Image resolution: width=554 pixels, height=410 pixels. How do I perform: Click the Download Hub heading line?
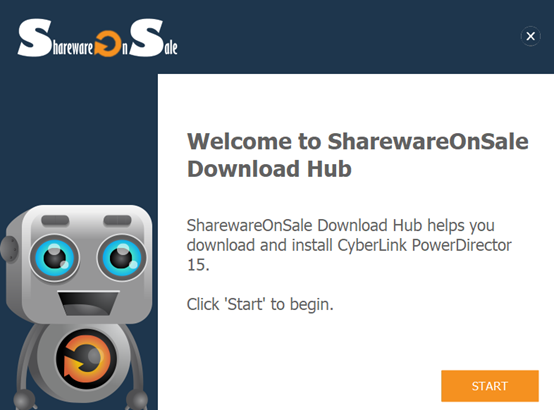coord(269,169)
